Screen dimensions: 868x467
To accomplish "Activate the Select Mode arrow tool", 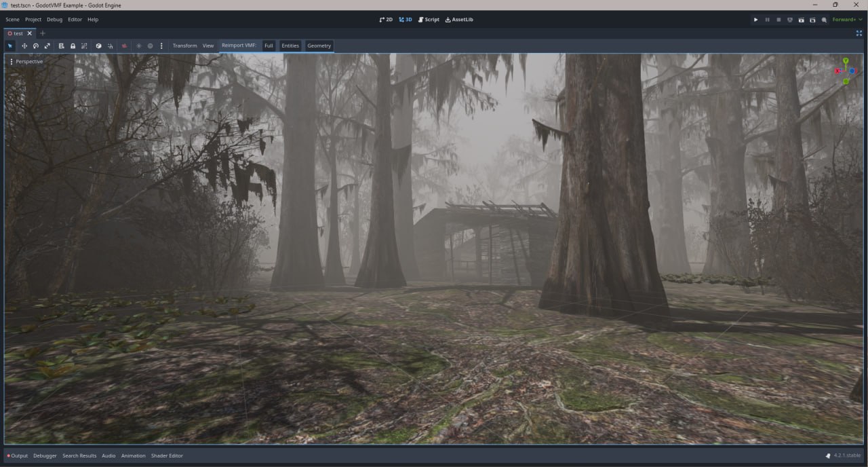I will pos(10,45).
